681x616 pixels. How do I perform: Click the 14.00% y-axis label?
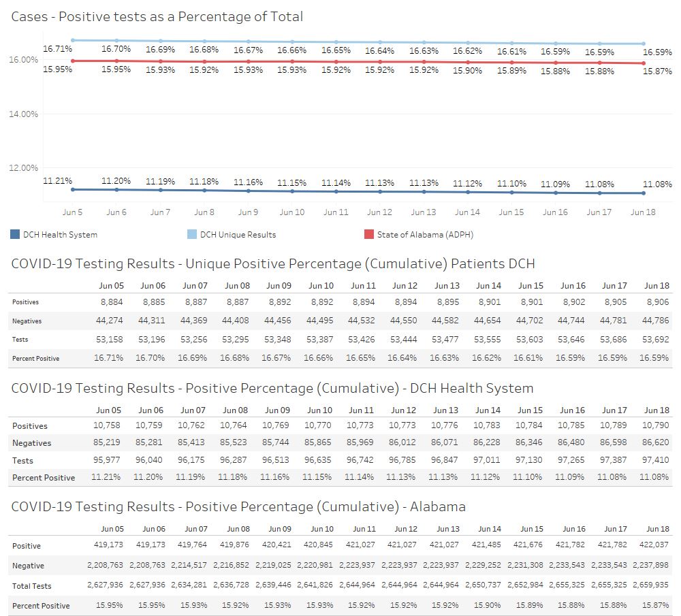(23, 114)
